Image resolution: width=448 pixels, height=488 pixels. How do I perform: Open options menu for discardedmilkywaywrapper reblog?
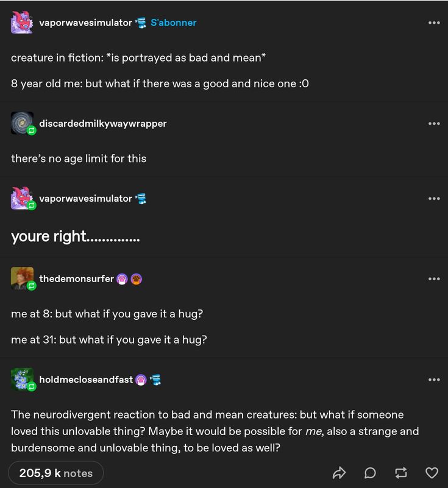[434, 123]
